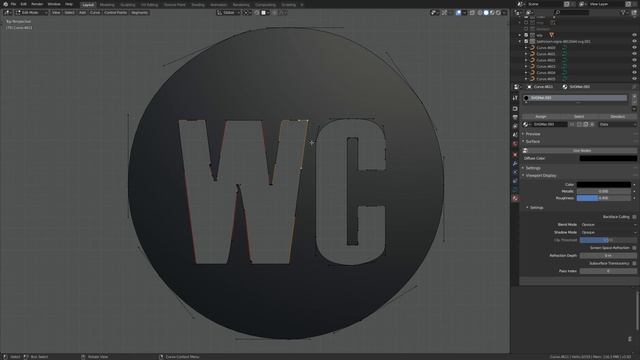Open the outliner filter options
Image resolution: width=640 pixels, height=360 pixels.
pos(624,13)
